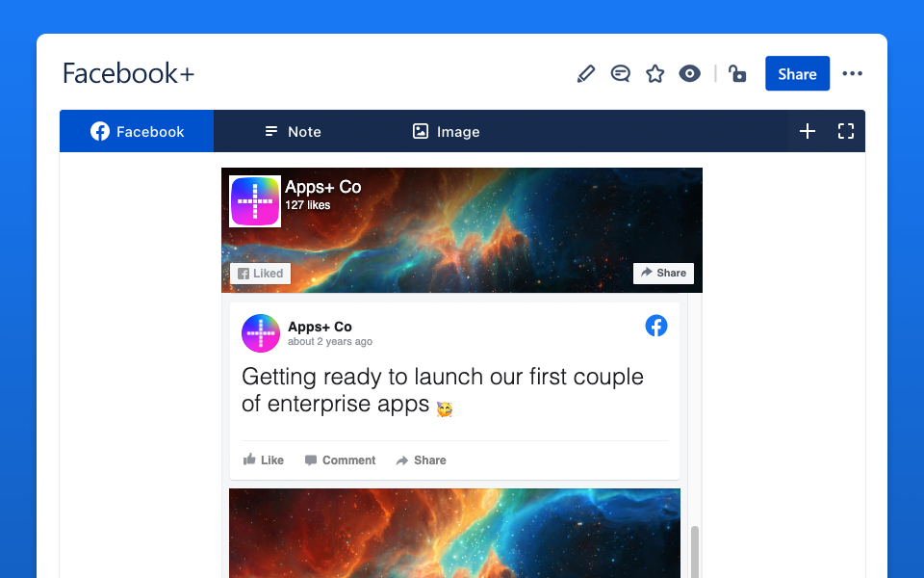Screen dimensions: 924x578
Task: Share the cover photo via its Share button
Action: (663, 273)
